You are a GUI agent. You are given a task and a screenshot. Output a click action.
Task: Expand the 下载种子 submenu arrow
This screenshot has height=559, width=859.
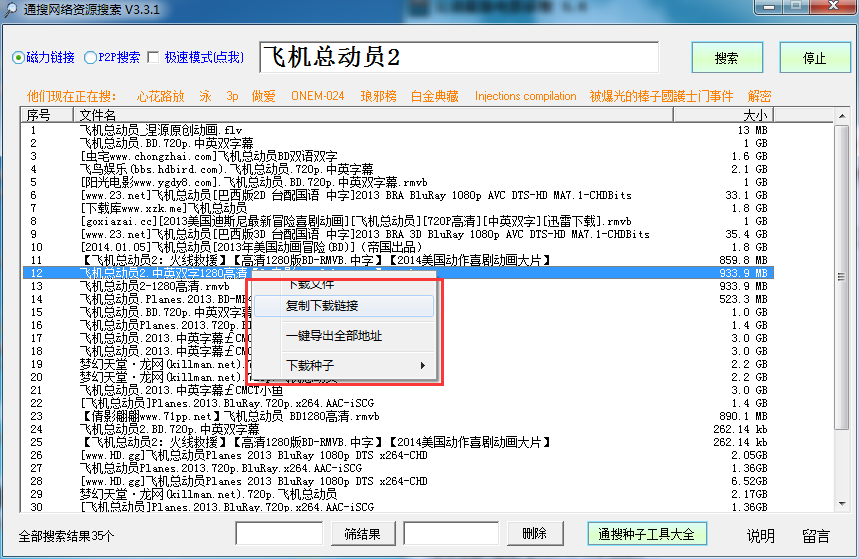coord(422,366)
